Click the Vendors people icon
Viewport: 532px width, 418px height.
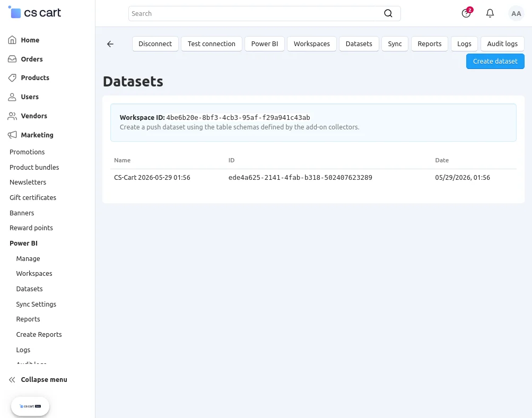click(12, 116)
